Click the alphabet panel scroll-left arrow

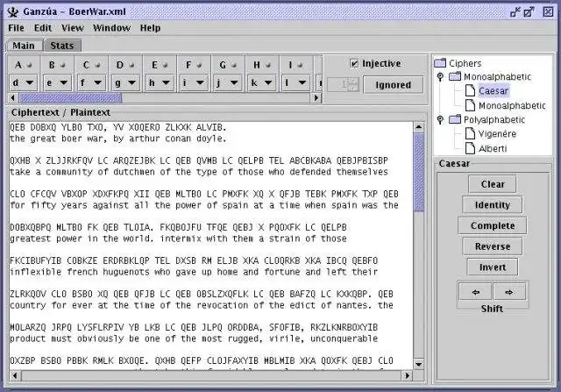coord(14,97)
